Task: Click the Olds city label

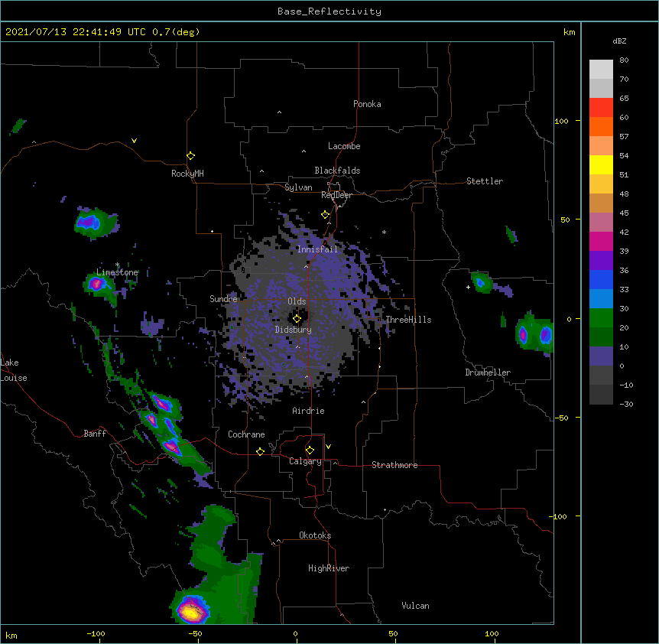Action: click(297, 301)
